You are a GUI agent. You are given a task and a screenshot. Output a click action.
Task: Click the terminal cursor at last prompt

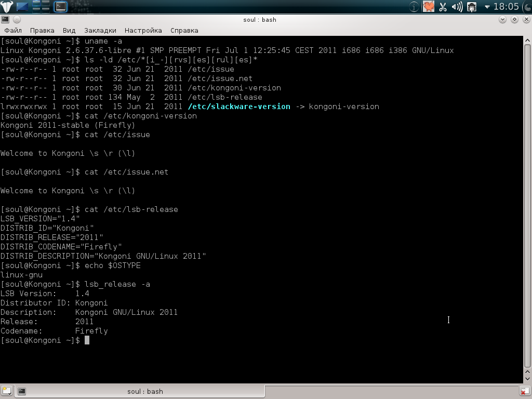click(87, 340)
